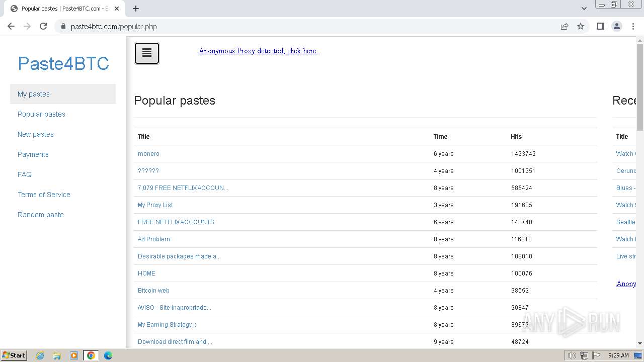Viewport: 644px width, 362px height.
Task: Open the monero paste
Action: [148, 154]
